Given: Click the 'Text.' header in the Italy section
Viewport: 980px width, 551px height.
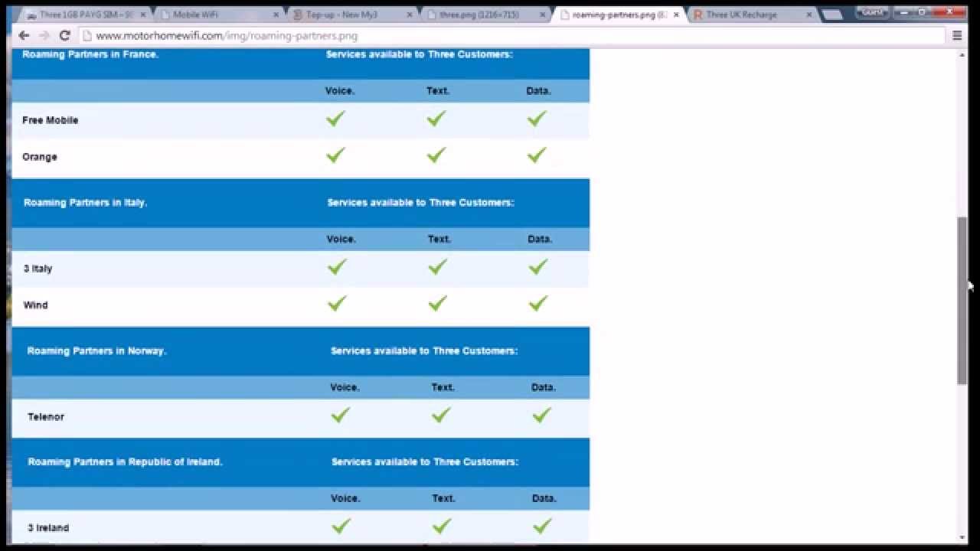Looking at the screenshot, I should (439, 240).
